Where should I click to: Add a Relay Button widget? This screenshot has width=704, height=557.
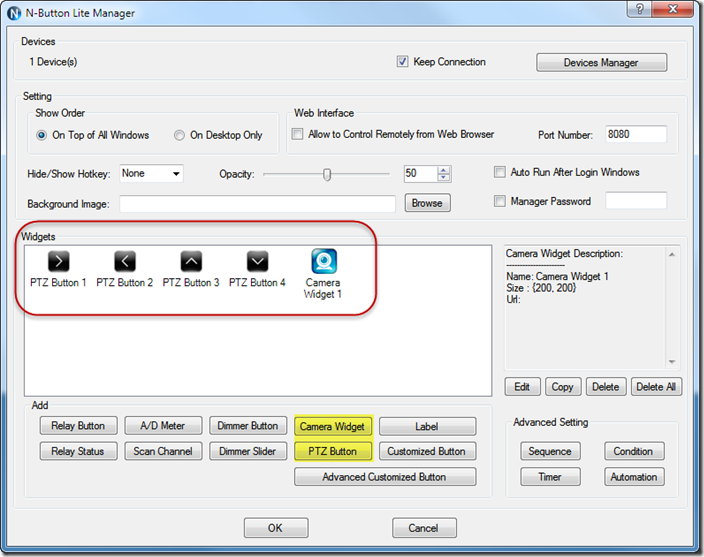tap(78, 426)
